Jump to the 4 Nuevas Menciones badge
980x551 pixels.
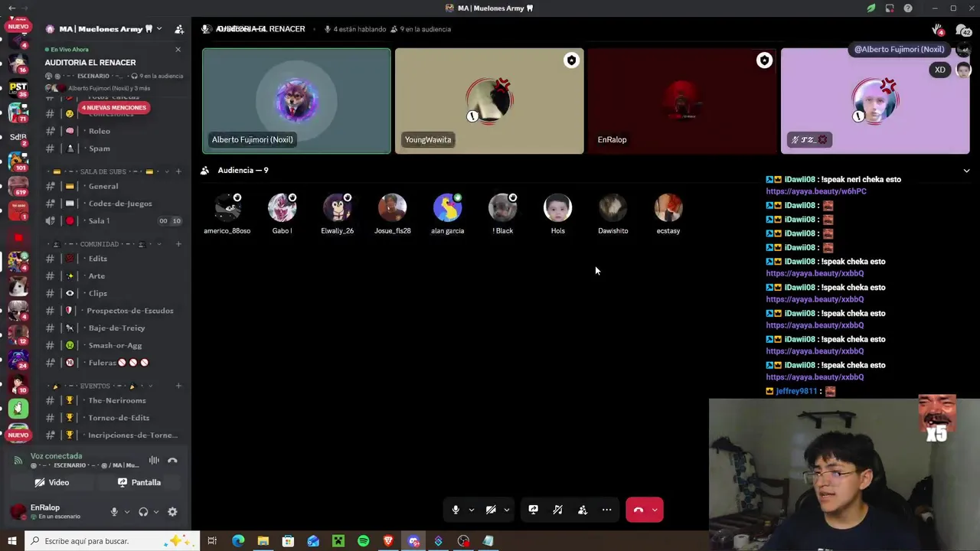[113, 108]
